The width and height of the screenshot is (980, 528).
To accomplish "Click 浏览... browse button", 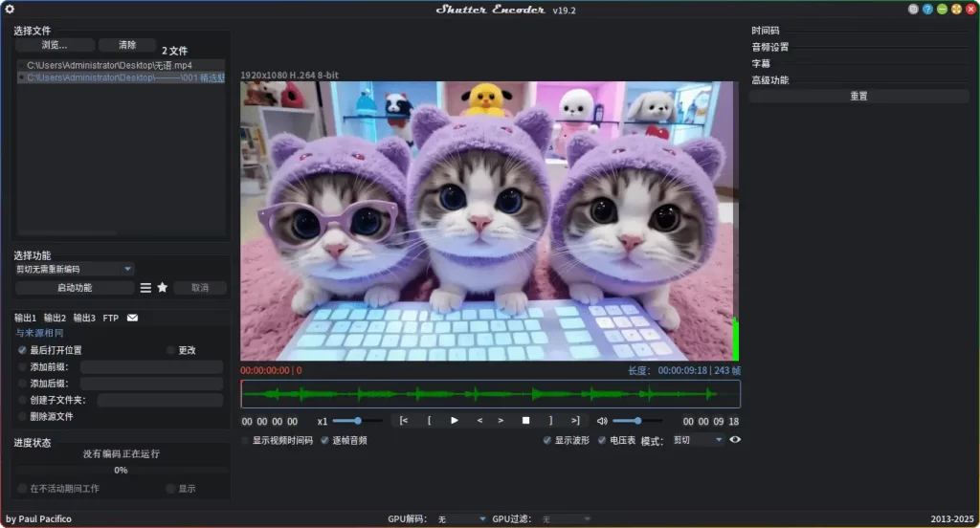I will tap(55, 45).
